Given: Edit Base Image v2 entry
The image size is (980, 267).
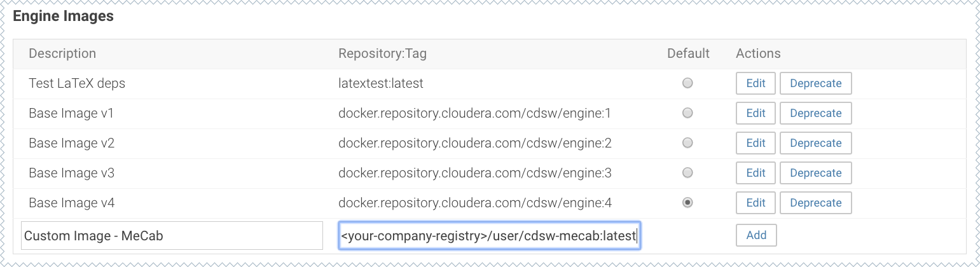Looking at the screenshot, I should click(x=756, y=143).
